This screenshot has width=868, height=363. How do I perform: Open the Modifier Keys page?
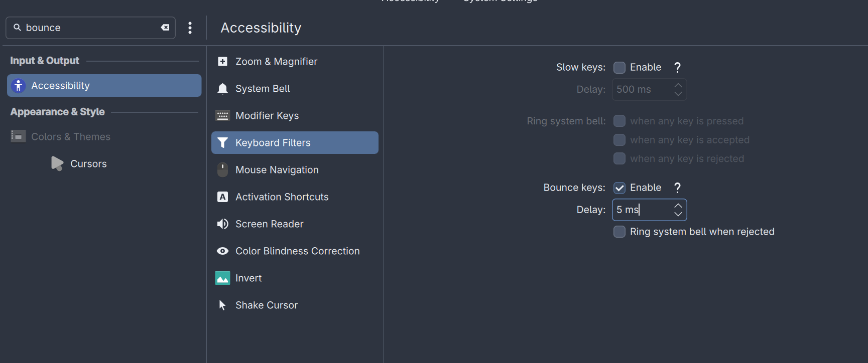tap(267, 116)
